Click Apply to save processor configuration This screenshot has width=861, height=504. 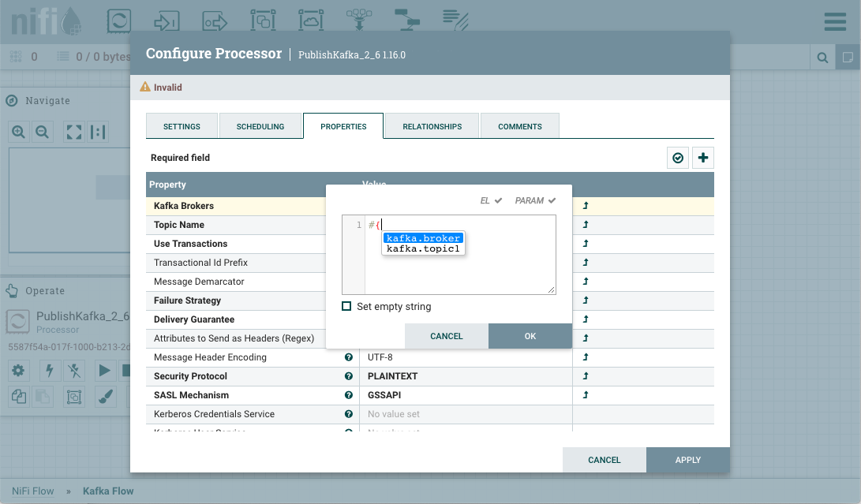click(x=687, y=460)
